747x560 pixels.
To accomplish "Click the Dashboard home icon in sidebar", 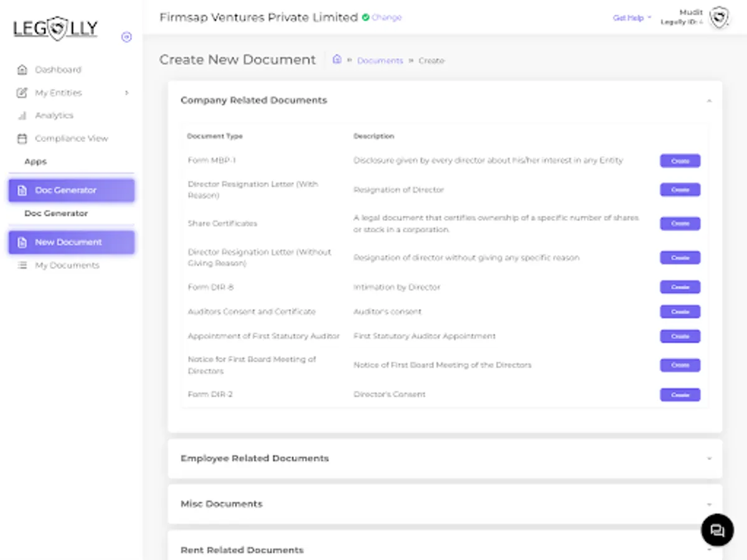I will (22, 70).
